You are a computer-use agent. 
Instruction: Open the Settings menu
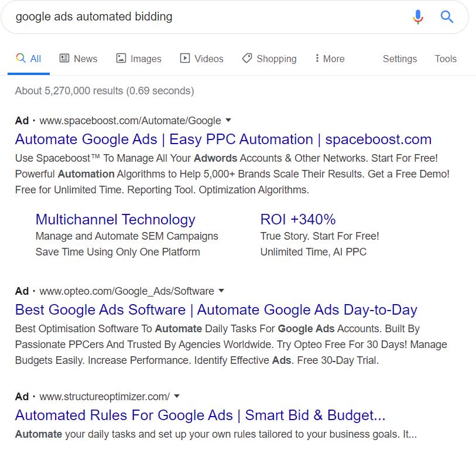tap(400, 59)
